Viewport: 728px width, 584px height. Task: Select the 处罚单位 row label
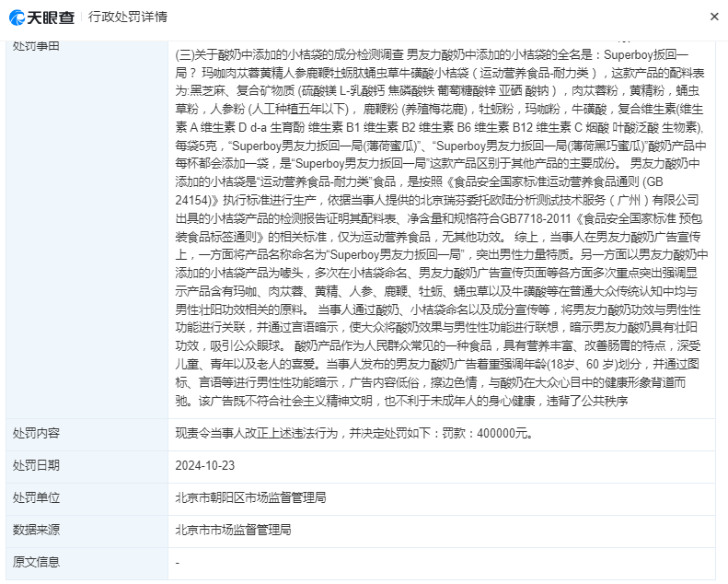[x=36, y=497]
